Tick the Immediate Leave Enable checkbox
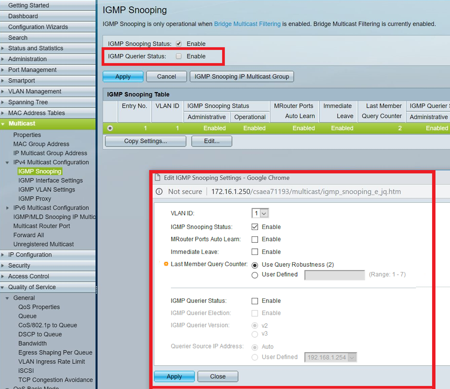The image size is (450, 389). [x=255, y=252]
